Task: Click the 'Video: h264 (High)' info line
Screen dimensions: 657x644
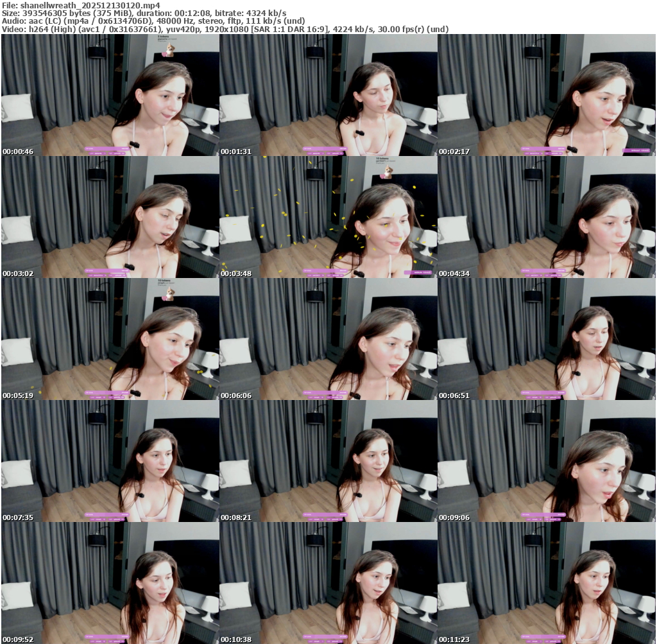Action: pyautogui.click(x=225, y=29)
